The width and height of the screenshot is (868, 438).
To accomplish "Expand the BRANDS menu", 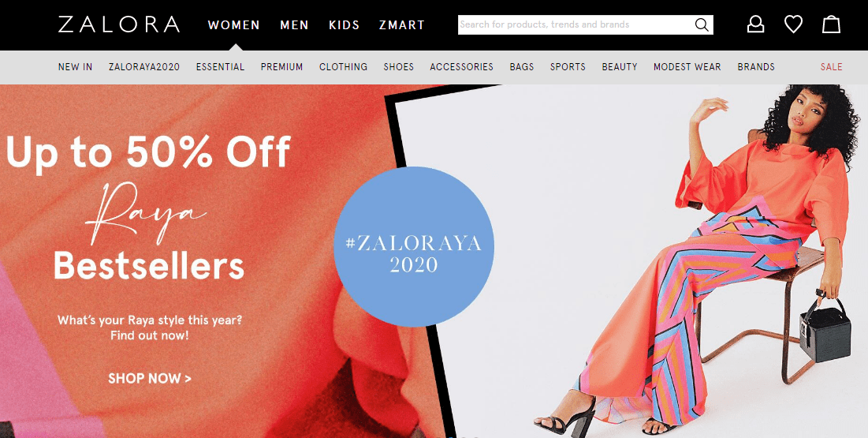I will [756, 67].
